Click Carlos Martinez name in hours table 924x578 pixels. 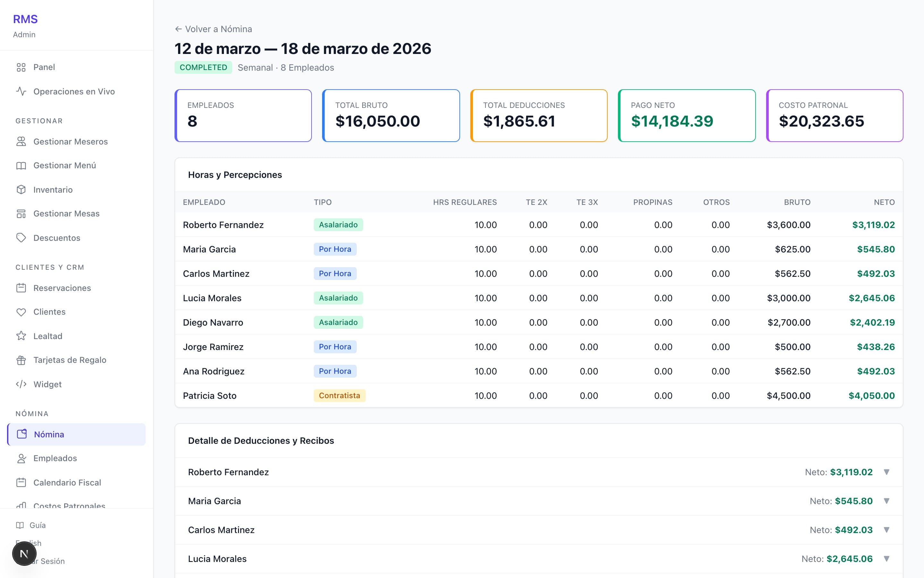pyautogui.click(x=216, y=274)
